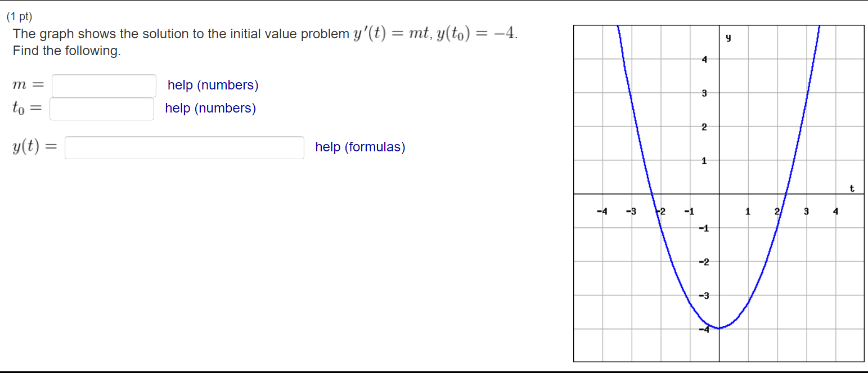Click the -2 tick label on y-axis
Screen dimensions: 868x373
703,262
